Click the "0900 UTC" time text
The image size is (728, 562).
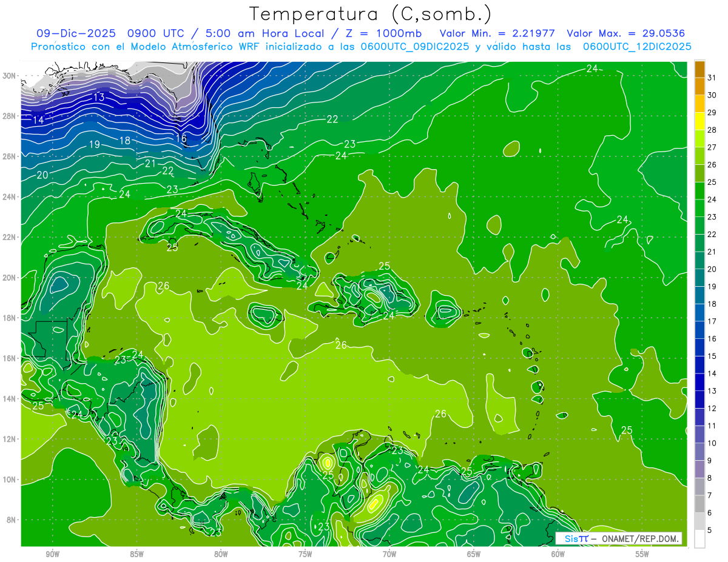(155, 33)
